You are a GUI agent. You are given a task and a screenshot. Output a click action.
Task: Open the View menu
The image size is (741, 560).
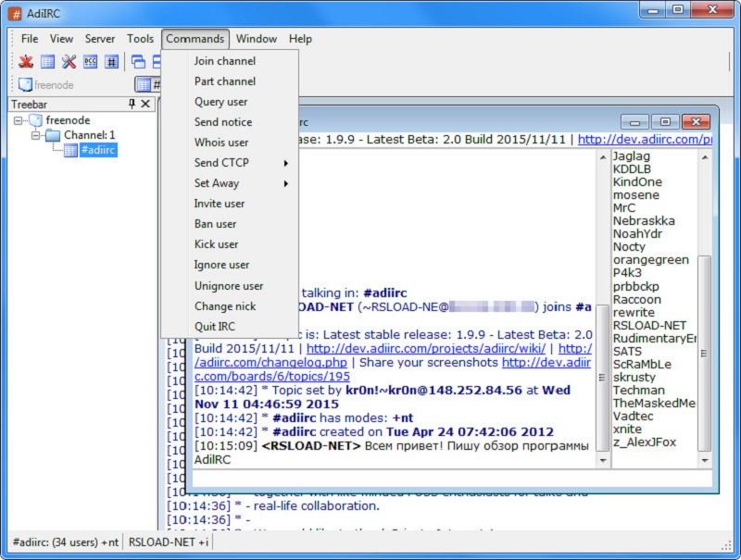(61, 39)
